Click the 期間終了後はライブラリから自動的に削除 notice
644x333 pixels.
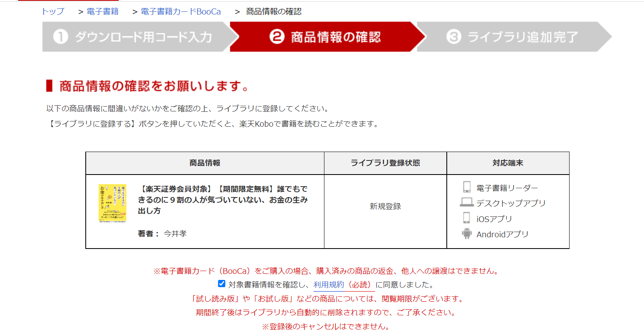pos(326,312)
